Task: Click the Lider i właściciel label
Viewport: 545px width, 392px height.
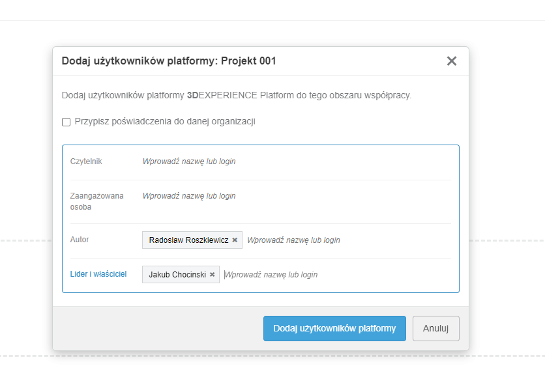Action: (x=98, y=274)
